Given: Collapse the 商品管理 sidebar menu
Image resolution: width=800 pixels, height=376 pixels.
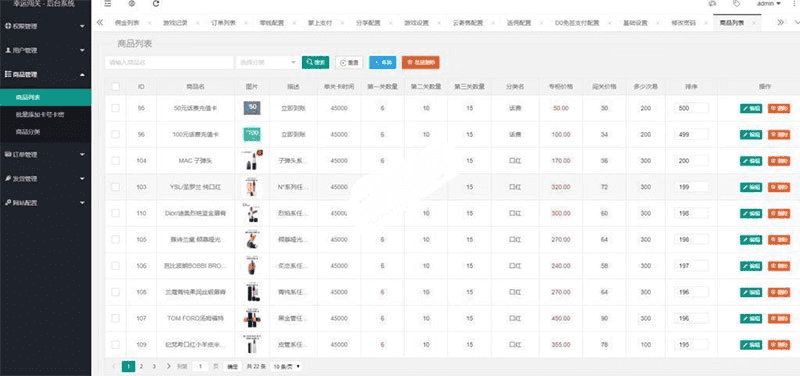Looking at the screenshot, I should [x=45, y=74].
